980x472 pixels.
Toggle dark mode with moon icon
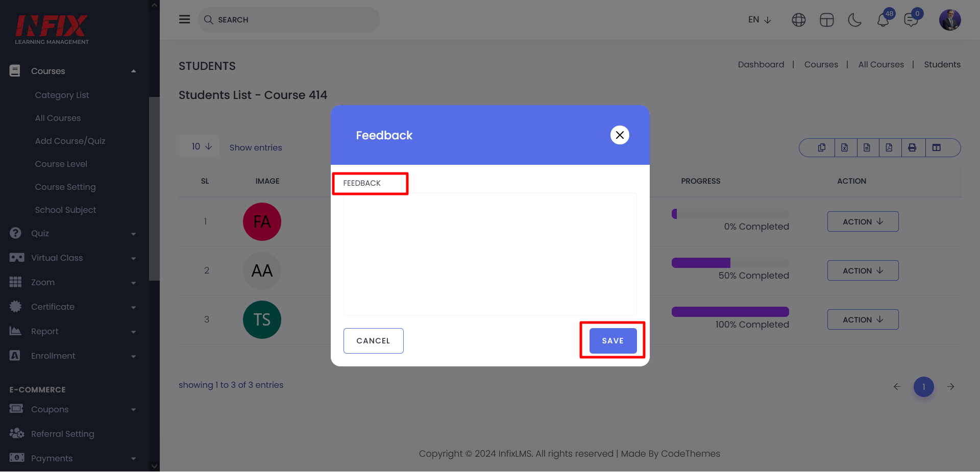854,20
